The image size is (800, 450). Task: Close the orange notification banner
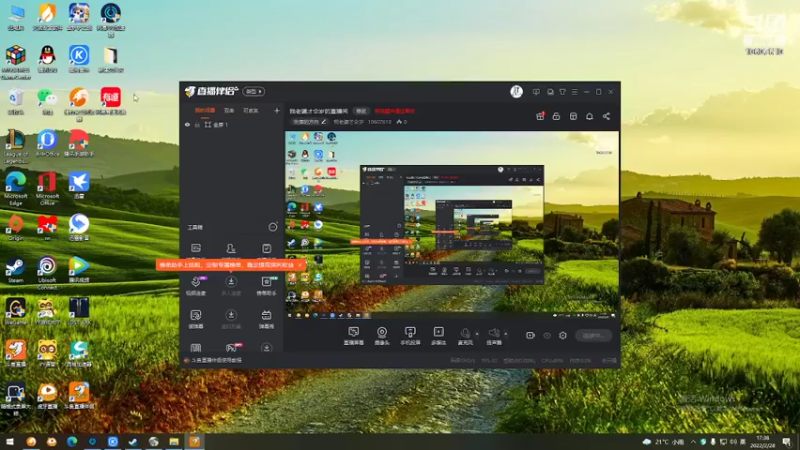pos(301,265)
